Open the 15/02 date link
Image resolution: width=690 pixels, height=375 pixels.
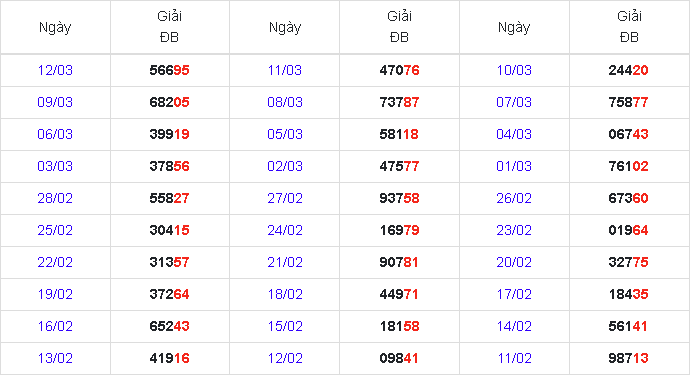coord(285,326)
